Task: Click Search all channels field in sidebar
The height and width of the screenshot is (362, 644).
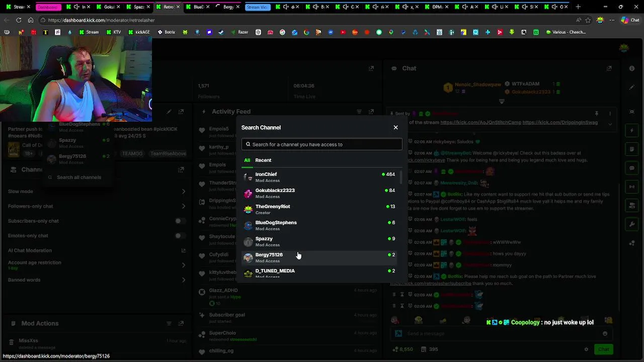Action: pyautogui.click(x=79, y=177)
